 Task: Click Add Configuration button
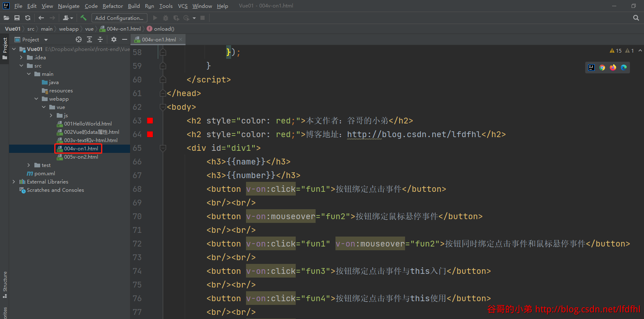(119, 18)
